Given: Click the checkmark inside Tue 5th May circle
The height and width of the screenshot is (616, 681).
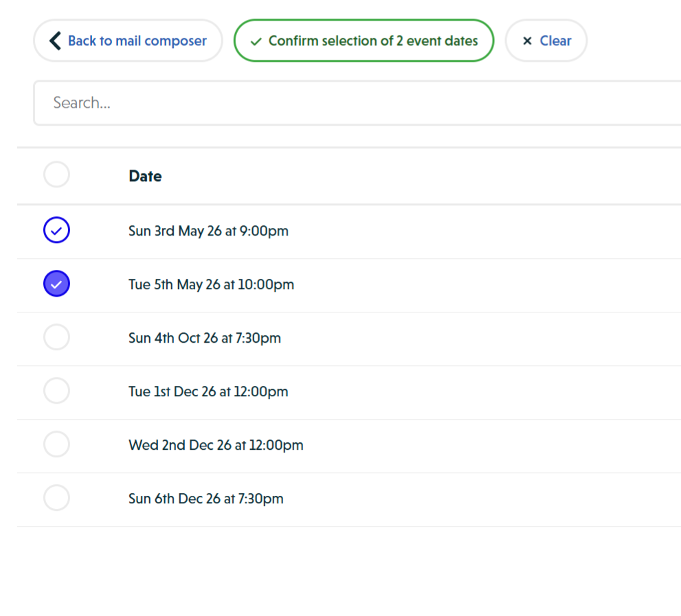Looking at the screenshot, I should (56, 283).
